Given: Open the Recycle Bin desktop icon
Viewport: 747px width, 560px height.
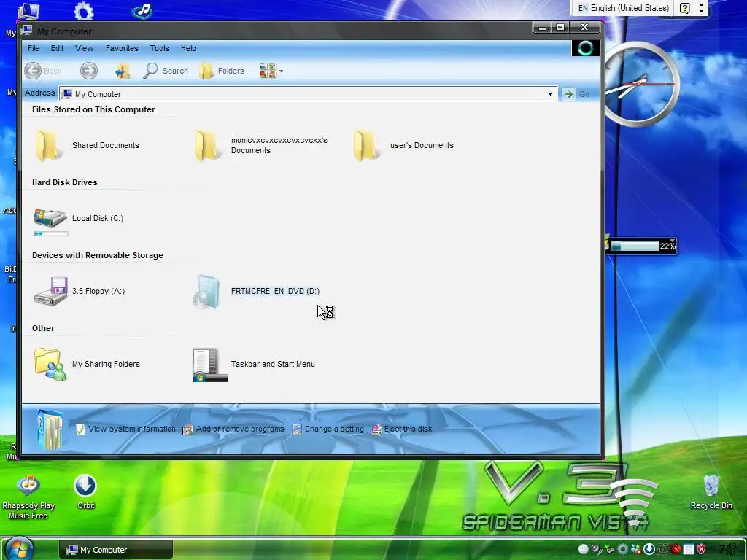Looking at the screenshot, I should (711, 492).
